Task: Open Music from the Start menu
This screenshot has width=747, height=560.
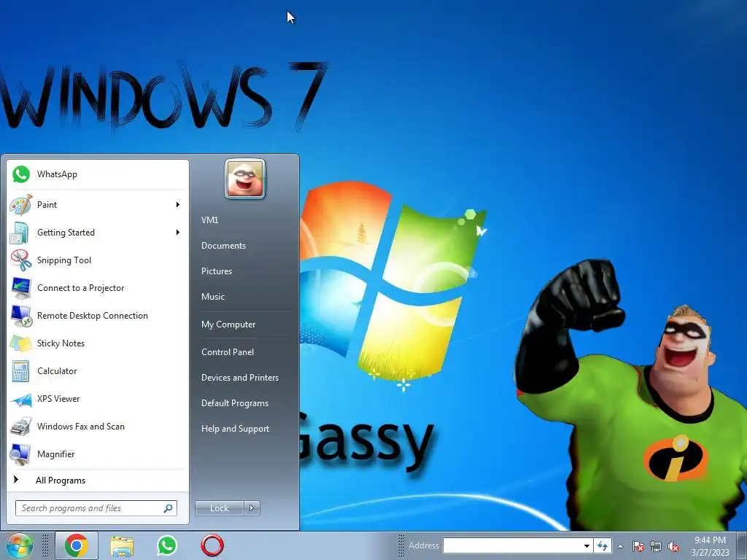Action: 213,297
